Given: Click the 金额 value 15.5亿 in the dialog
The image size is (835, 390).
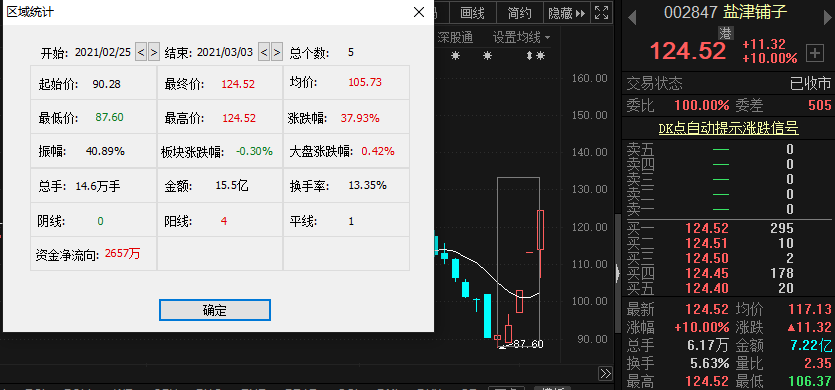Looking at the screenshot, I should click(232, 185).
